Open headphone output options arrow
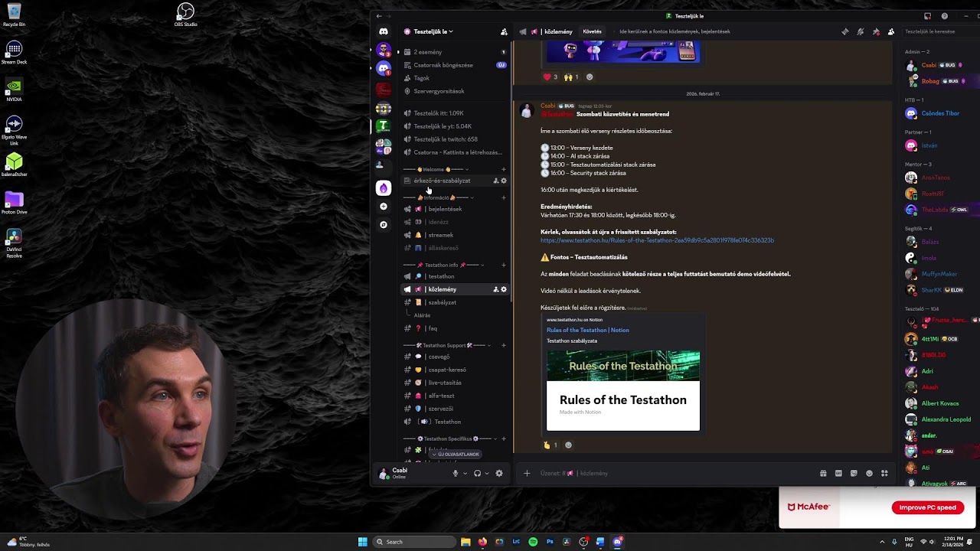The height and width of the screenshot is (551, 980). coord(486,473)
